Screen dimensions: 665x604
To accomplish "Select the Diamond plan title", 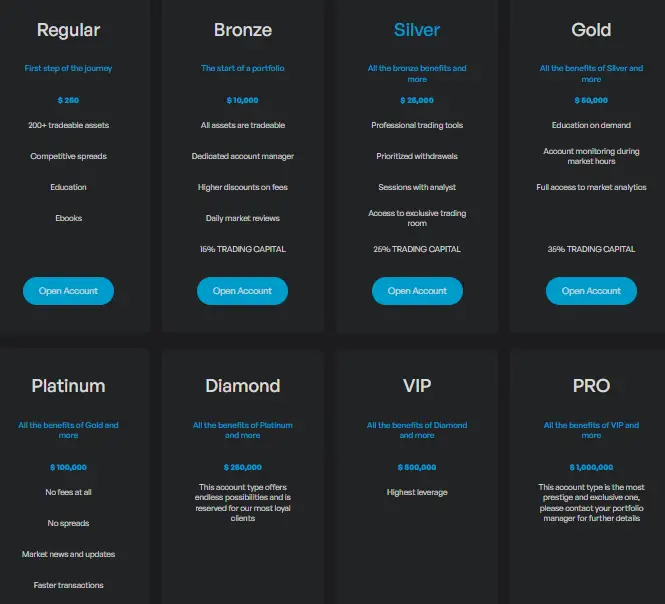I will [243, 386].
